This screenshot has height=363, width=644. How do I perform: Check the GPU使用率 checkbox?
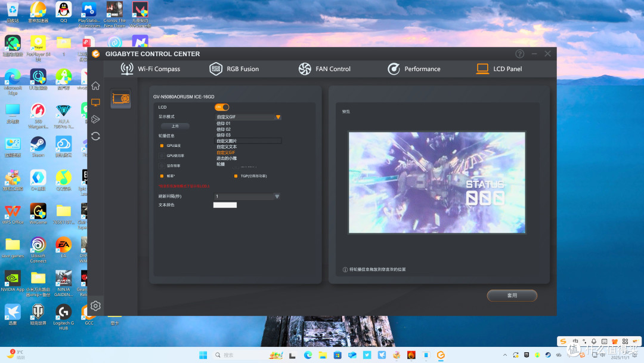162,156
